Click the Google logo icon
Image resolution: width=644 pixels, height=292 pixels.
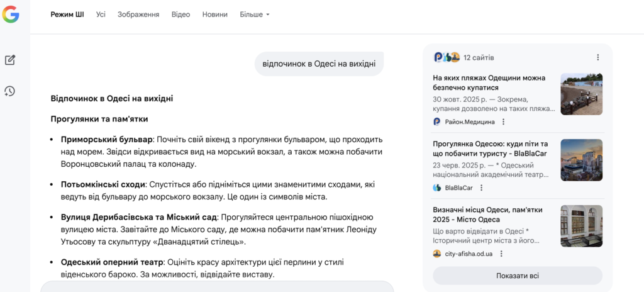(x=10, y=14)
